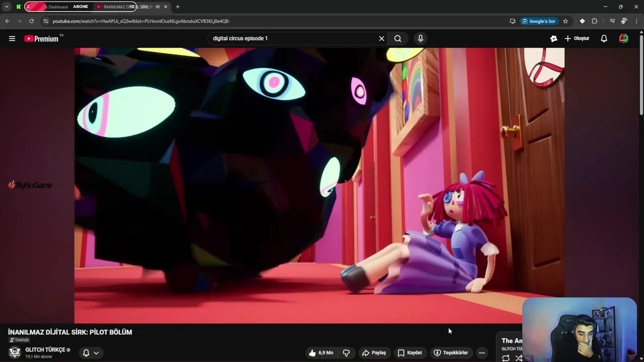Go to YouTube Premium home logo
Screen dimensions: 644x362
point(42,38)
